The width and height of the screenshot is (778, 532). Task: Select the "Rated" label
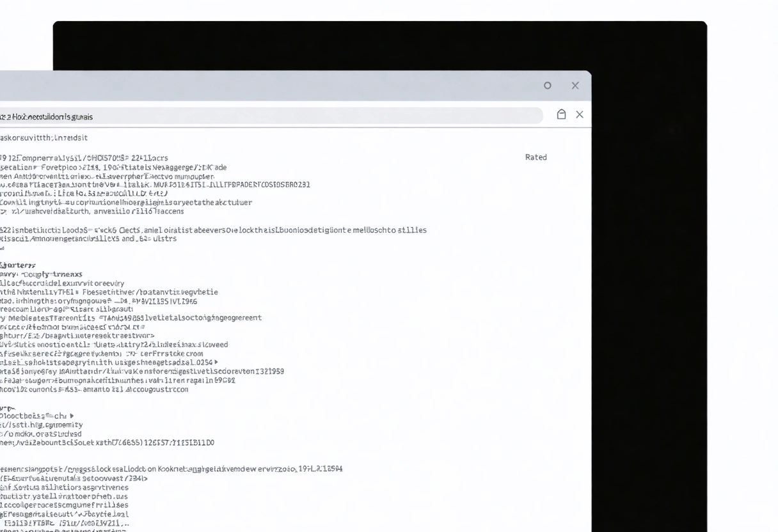[x=536, y=157]
